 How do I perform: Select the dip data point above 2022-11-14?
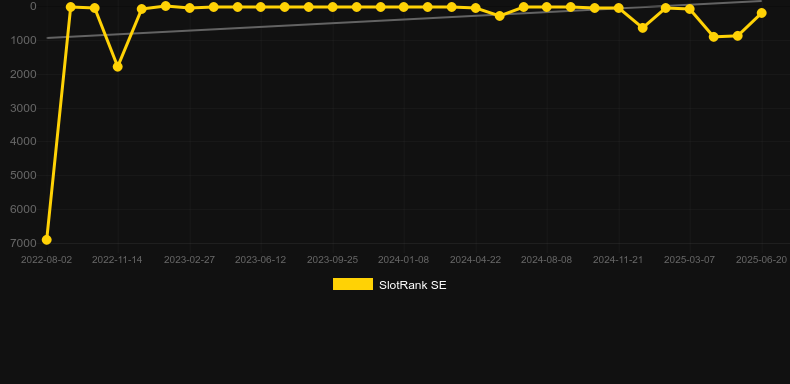[x=117, y=67]
